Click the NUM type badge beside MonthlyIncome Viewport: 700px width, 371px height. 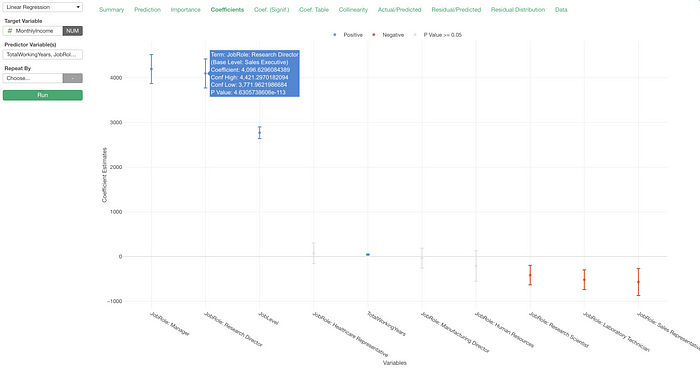72,31
